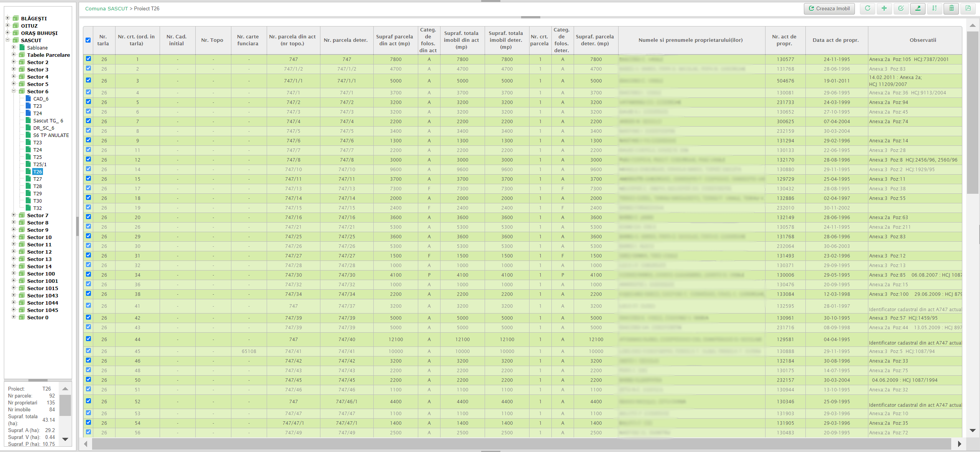Open the Tabele Parcelare tree item

coord(48,55)
